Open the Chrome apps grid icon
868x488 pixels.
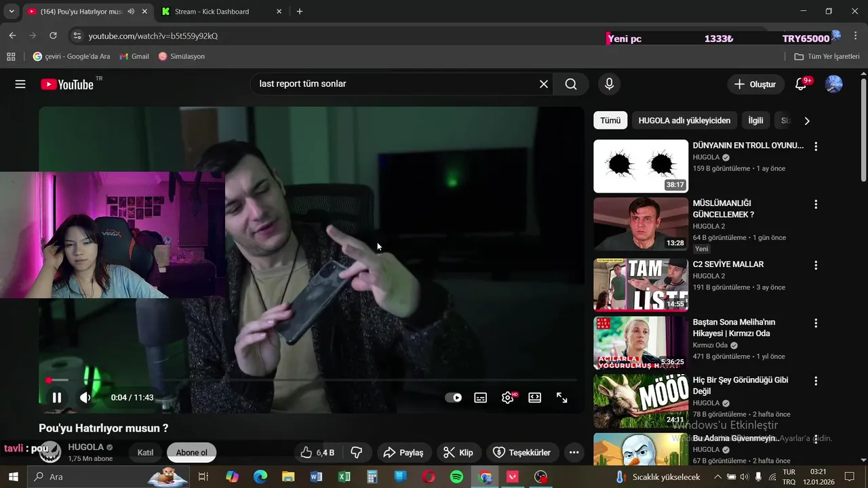11,56
